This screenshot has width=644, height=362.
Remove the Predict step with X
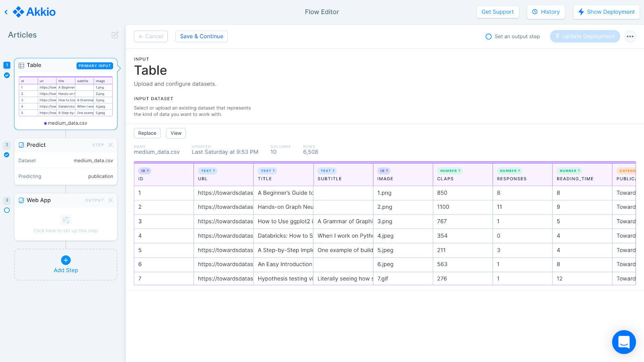point(111,145)
